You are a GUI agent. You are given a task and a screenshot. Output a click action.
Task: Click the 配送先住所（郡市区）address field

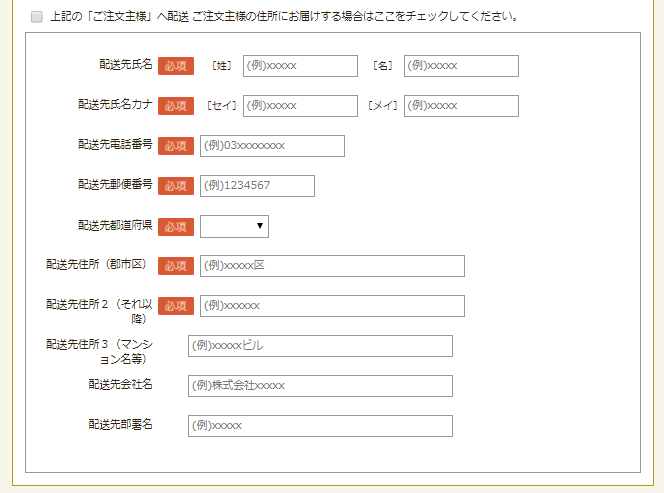[x=332, y=266]
